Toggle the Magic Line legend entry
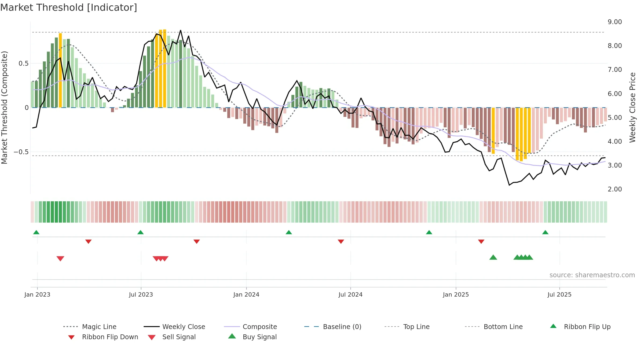The width and height of the screenshot is (644, 362). [90, 327]
